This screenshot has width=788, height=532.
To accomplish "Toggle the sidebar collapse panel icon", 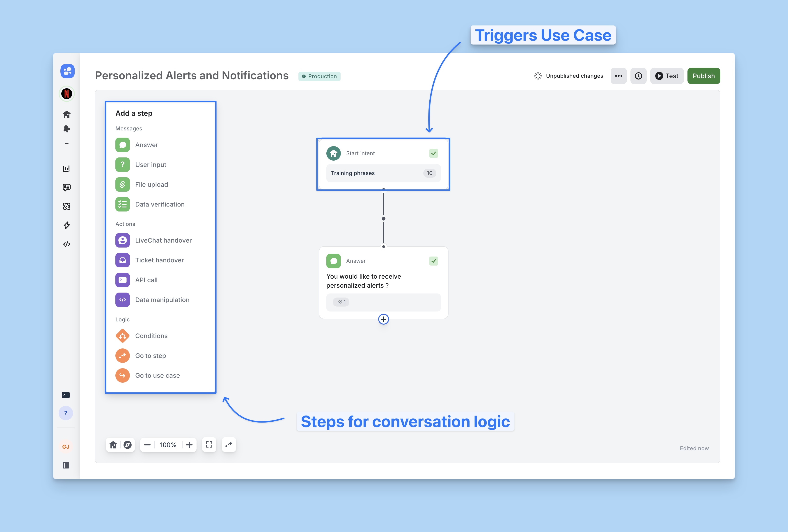I will click(66, 465).
